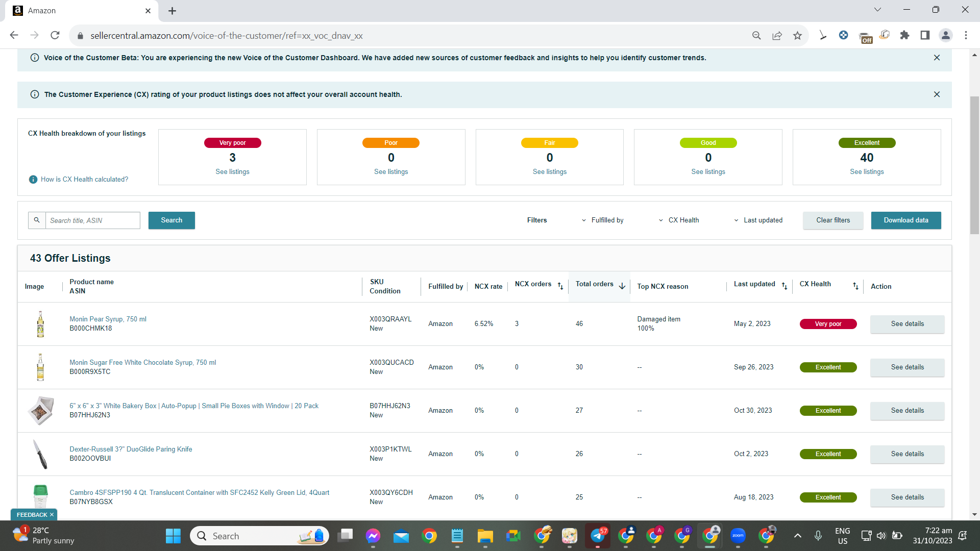
Task: Click the Search title, ASIN input field
Action: pos(93,220)
